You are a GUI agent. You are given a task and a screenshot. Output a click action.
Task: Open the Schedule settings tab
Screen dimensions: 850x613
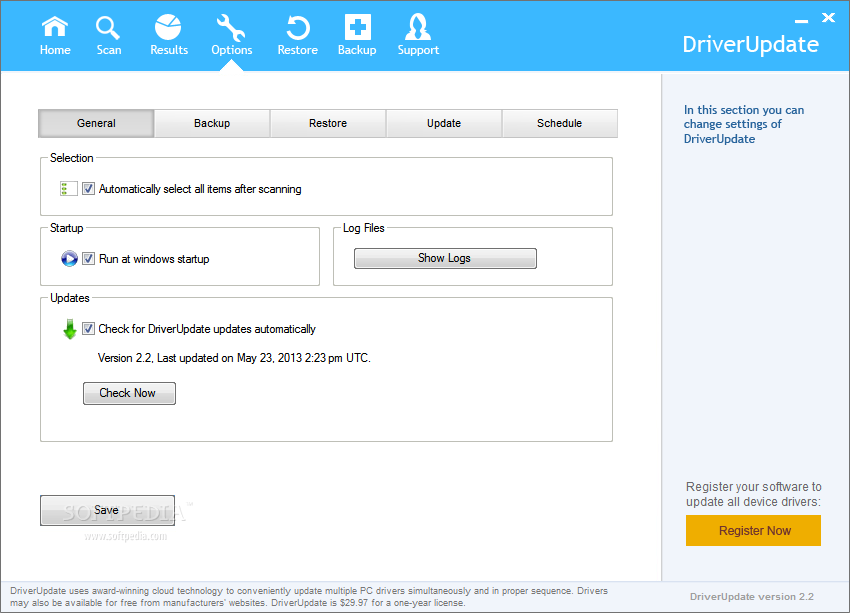pos(559,123)
